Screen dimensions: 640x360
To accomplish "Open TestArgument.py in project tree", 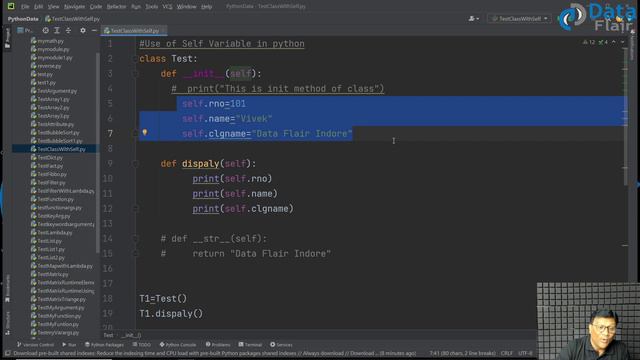I will click(54, 91).
